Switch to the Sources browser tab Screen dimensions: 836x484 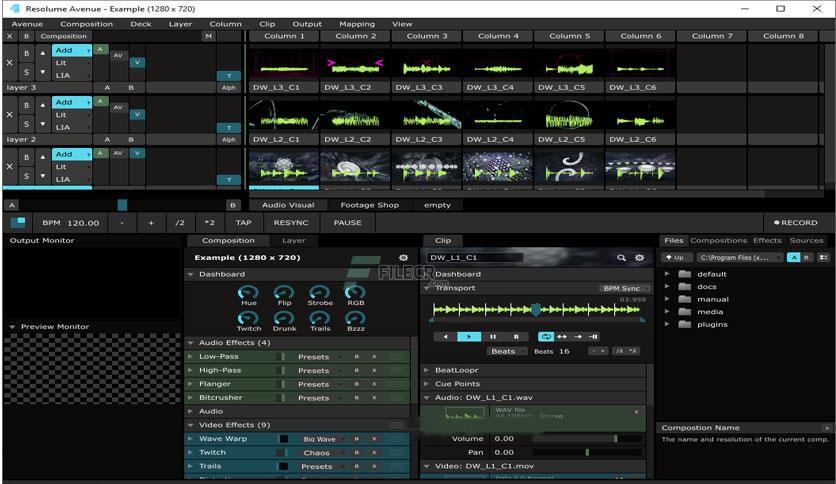806,240
